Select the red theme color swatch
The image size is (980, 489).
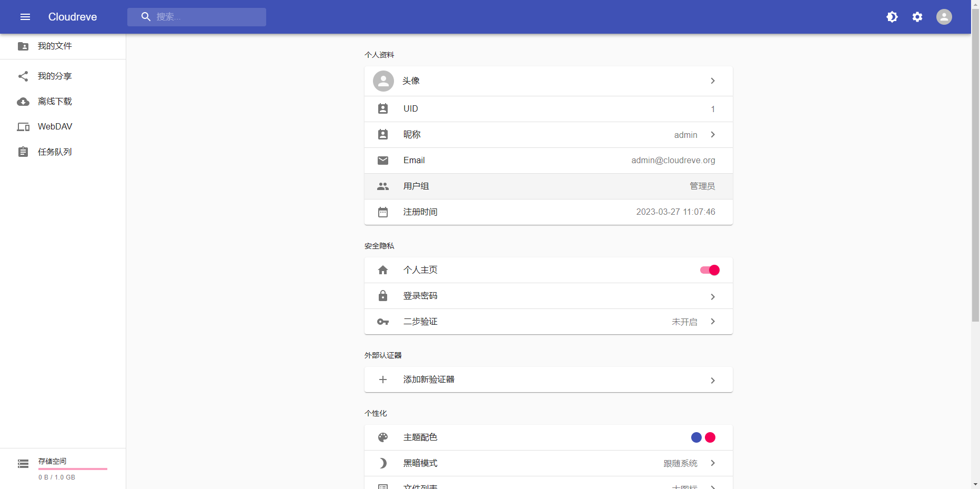pos(710,437)
